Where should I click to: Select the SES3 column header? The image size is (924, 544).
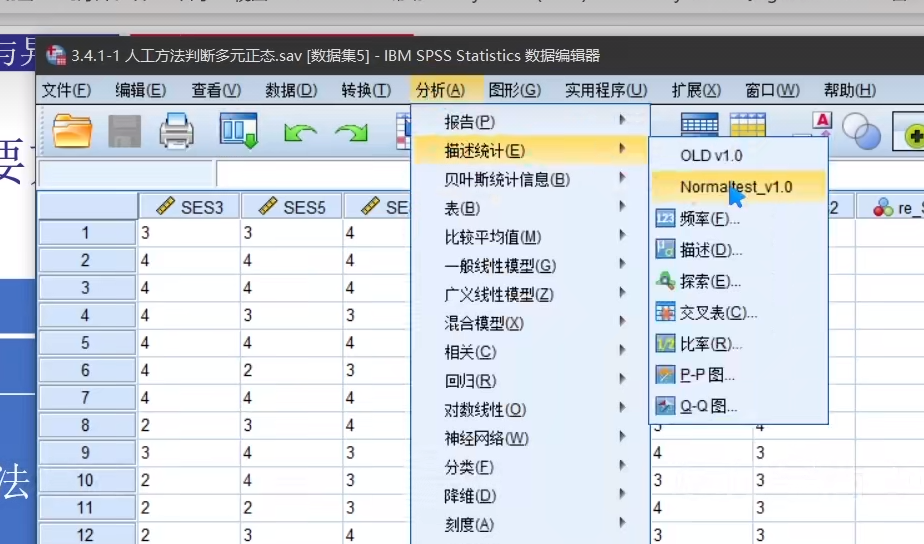(x=189, y=207)
